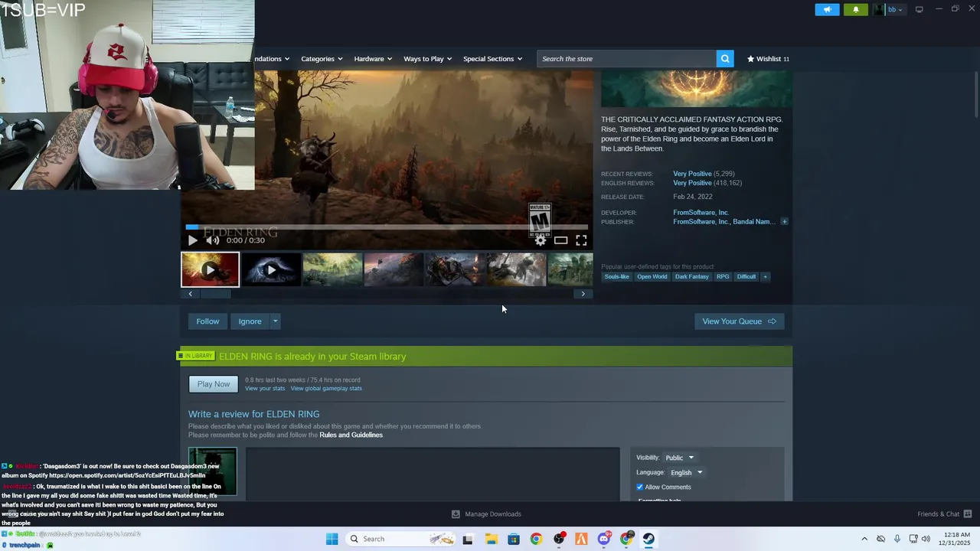Open Discord from taskbar
This screenshot has height=551, width=980.
point(604,539)
